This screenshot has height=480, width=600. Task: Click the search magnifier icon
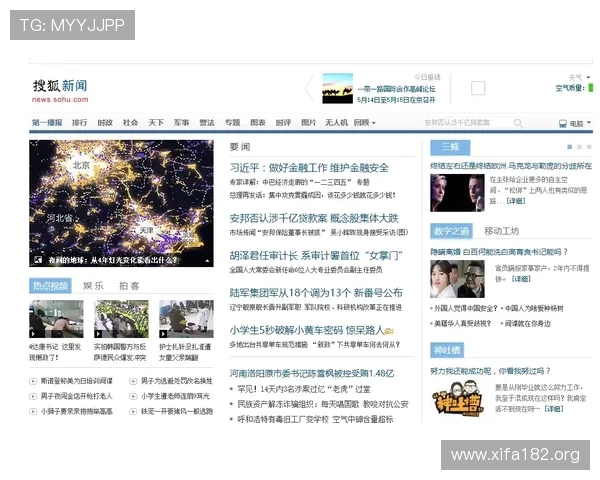518,123
